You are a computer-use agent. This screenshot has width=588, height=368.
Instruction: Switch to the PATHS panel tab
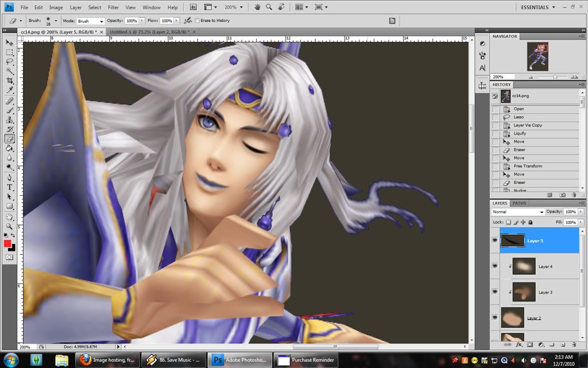[519, 203]
